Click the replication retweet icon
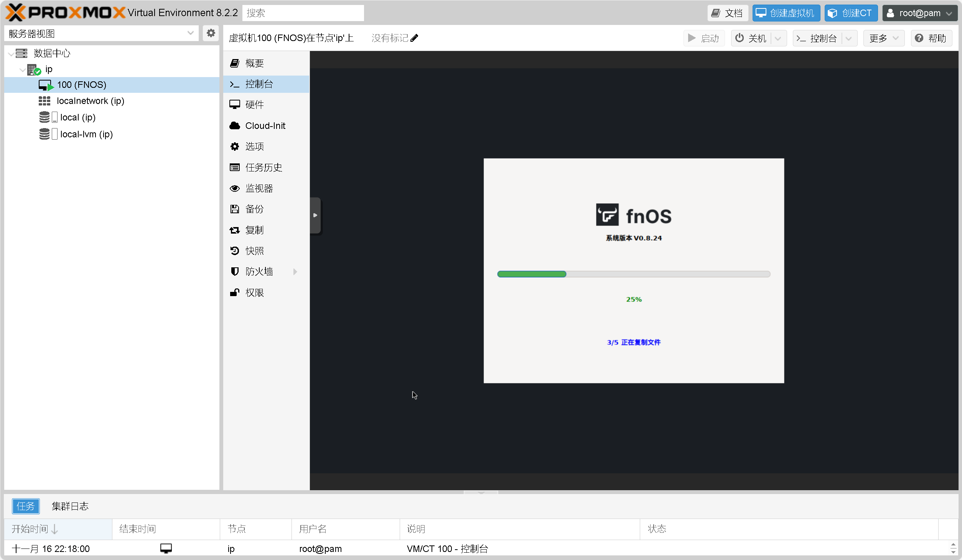The image size is (962, 560). [x=235, y=230]
